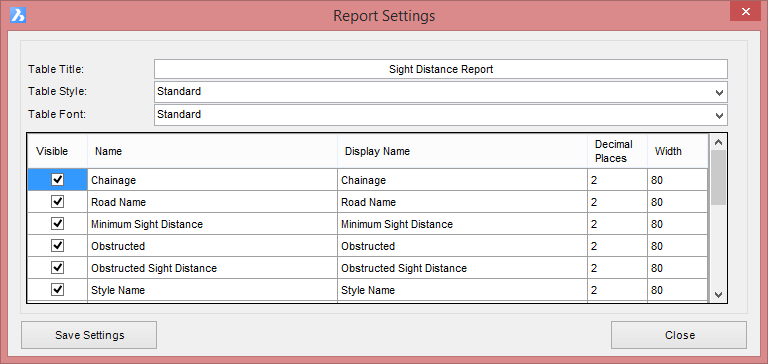Uncheck the Style Name visible checkbox
This screenshot has height=364, width=768.
click(x=58, y=290)
